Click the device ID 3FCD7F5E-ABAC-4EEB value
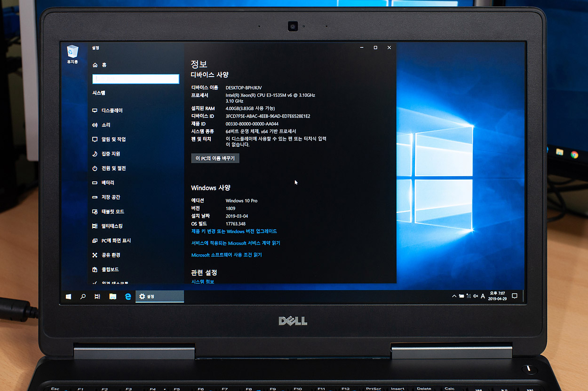The height and width of the screenshot is (391, 588). point(268,116)
